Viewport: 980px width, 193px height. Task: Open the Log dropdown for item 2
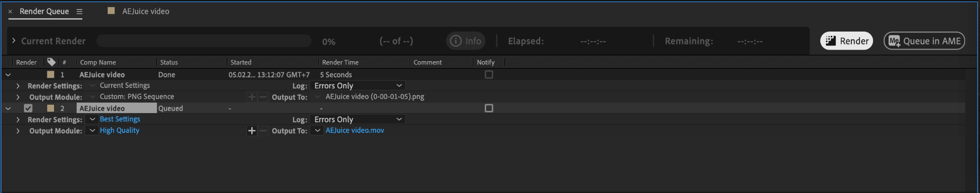click(x=358, y=119)
